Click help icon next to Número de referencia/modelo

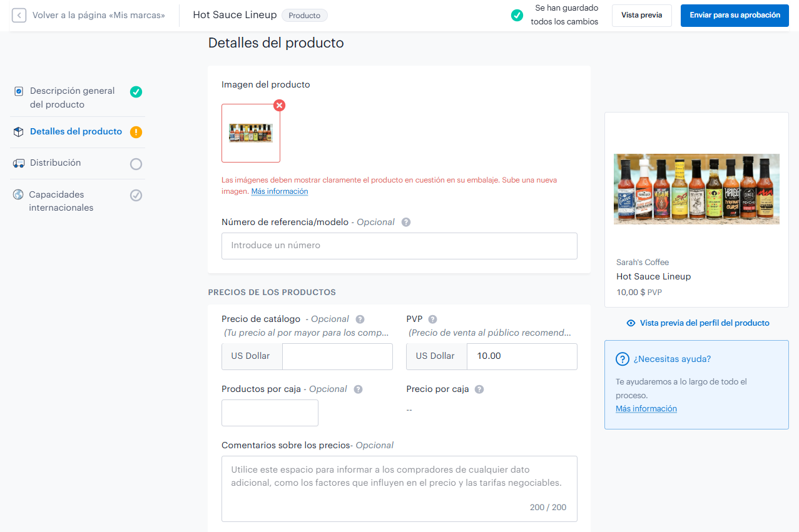406,222
